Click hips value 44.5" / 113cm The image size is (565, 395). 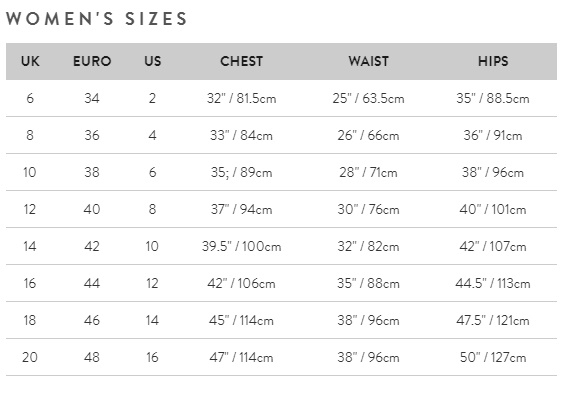tap(493, 283)
